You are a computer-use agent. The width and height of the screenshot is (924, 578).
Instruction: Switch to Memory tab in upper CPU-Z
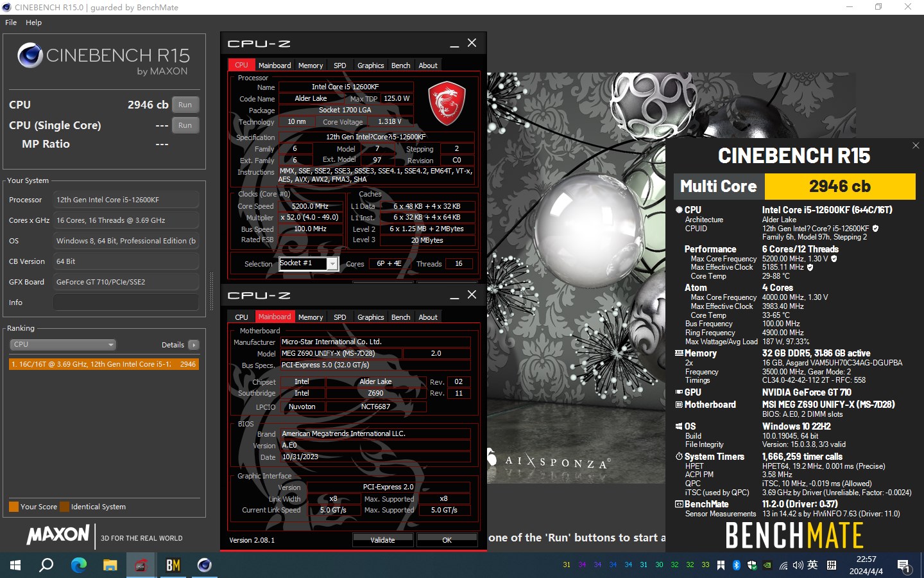[311, 66]
